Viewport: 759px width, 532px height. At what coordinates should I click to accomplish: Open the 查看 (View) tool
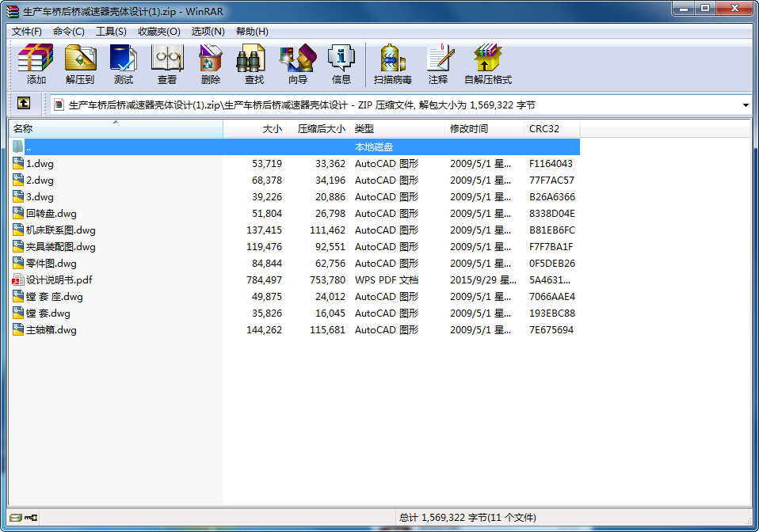click(x=167, y=64)
